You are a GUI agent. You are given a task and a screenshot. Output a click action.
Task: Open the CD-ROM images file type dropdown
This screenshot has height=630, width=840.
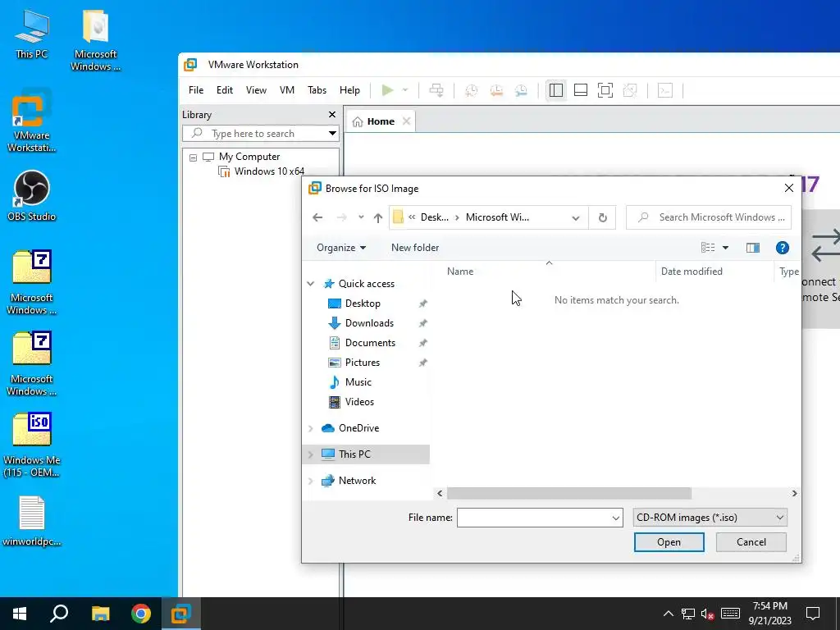(710, 518)
